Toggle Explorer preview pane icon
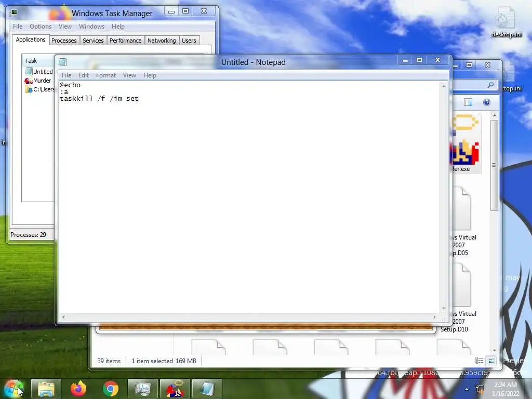The height and width of the screenshot is (399, 532). click(x=468, y=102)
